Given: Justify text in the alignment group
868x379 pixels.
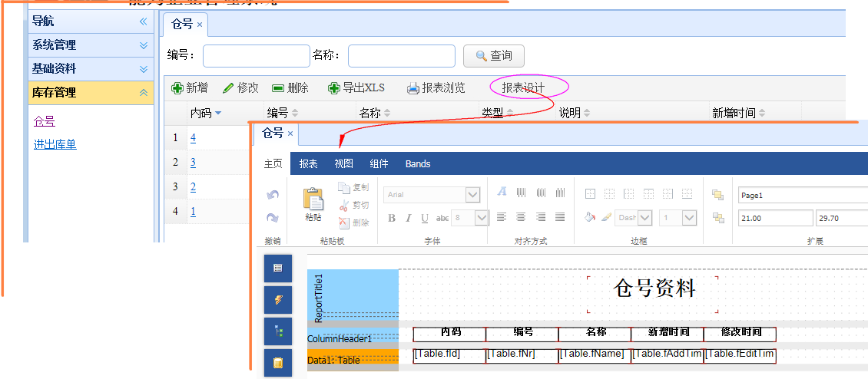Looking at the screenshot, I should click(560, 217).
